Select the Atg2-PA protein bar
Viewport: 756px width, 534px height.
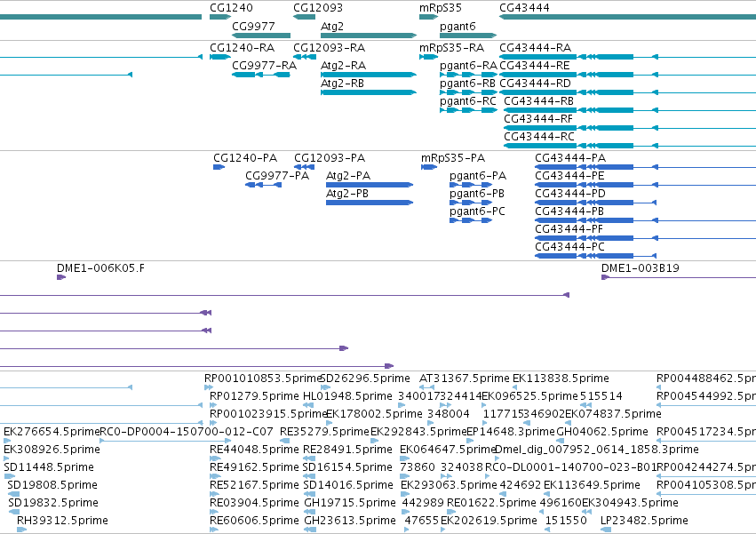click(370, 185)
